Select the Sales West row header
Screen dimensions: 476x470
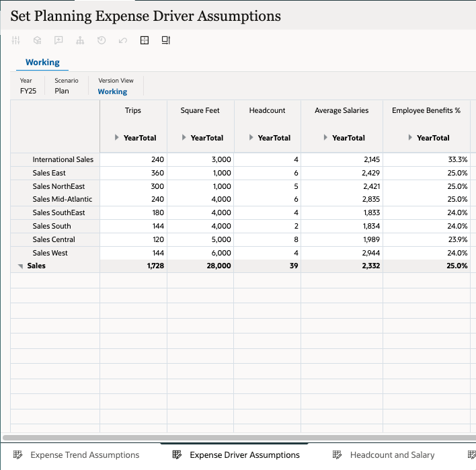(55, 253)
